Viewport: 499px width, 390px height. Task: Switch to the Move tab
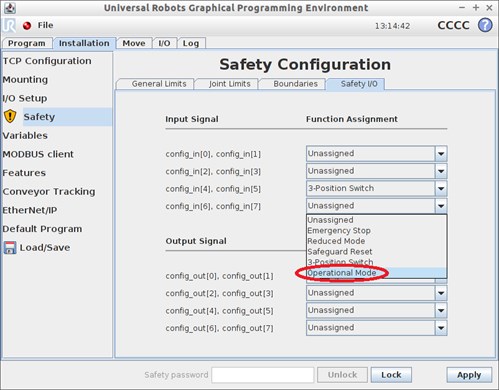point(134,43)
